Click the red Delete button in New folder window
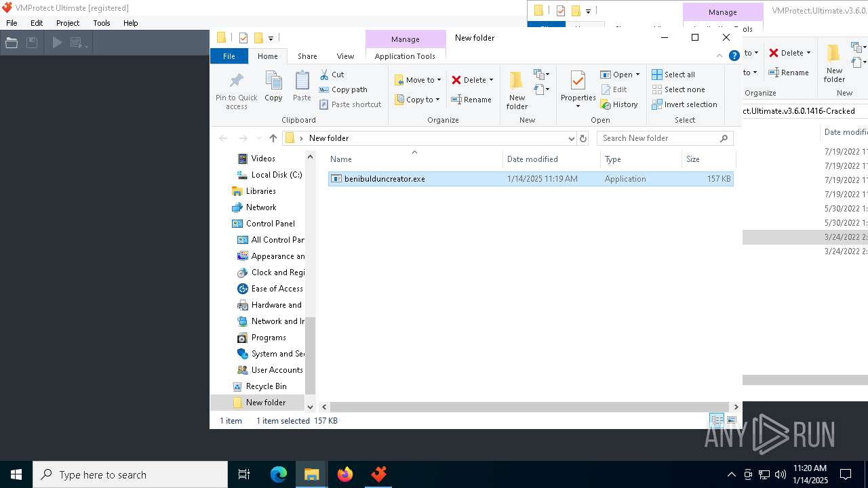The width and height of the screenshot is (868, 488). point(472,80)
